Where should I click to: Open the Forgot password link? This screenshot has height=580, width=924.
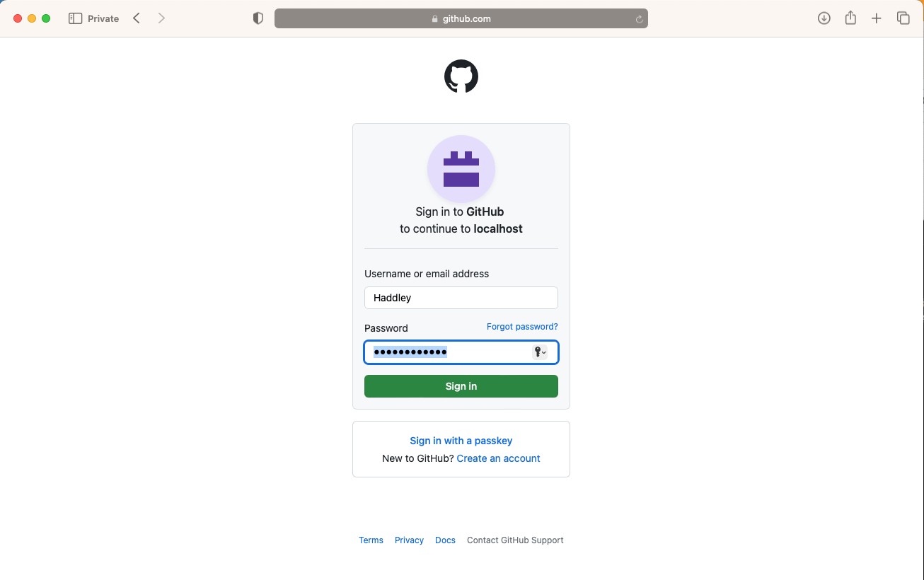[522, 327]
